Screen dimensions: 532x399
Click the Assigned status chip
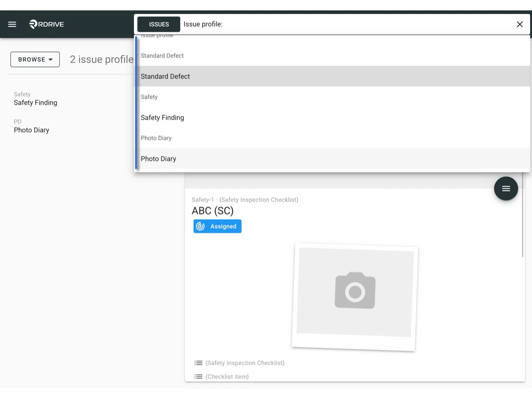pyautogui.click(x=217, y=226)
